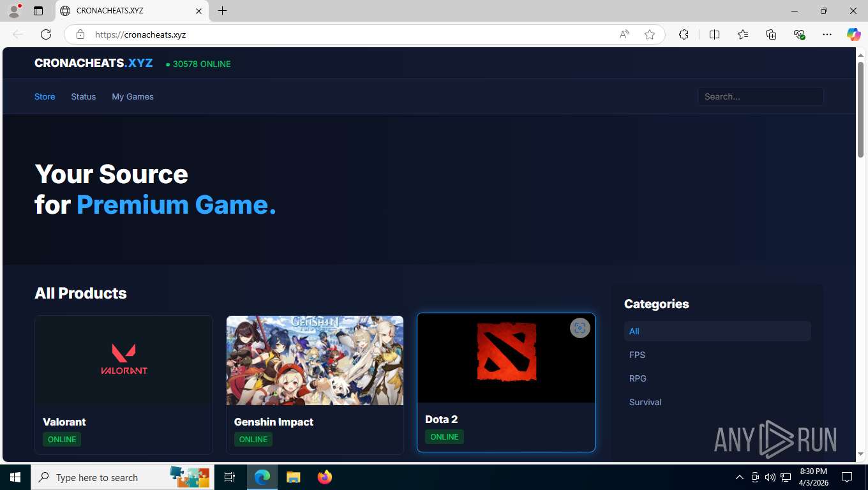This screenshot has height=490, width=868.
Task: Close the CRONACHEATS.XYZ tab
Action: coord(198,11)
